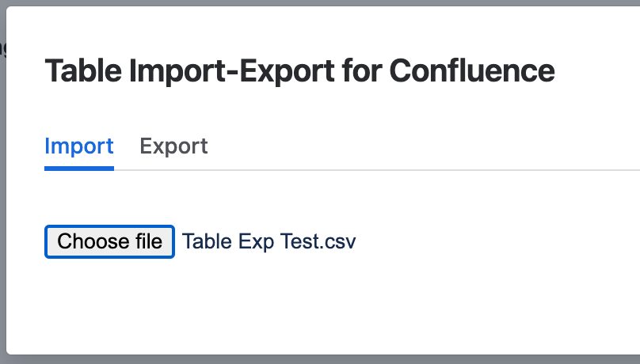The height and width of the screenshot is (364, 640).
Task: Click the dimmed backdrop left of the dialog
Action: [x=3, y=198]
